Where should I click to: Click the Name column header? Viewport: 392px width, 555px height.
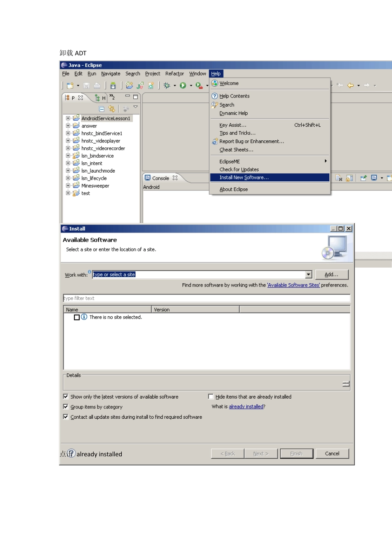(x=108, y=309)
